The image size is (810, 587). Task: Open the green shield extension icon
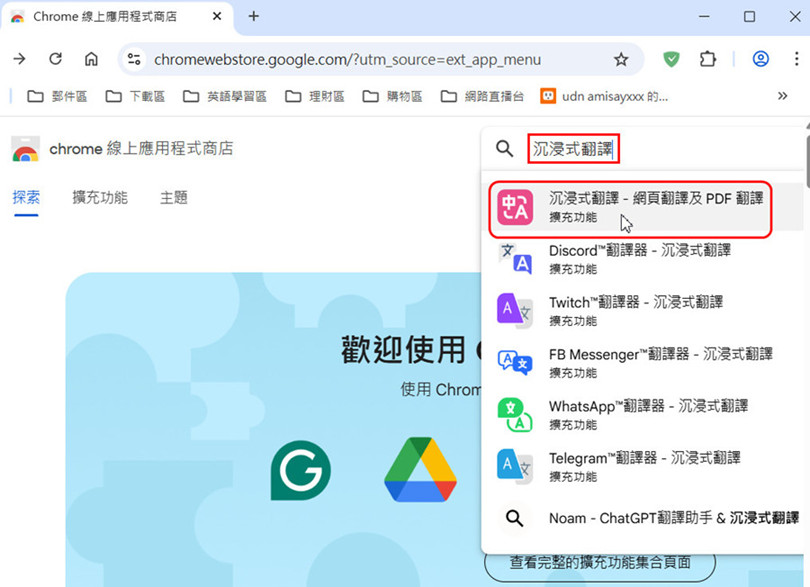671,59
